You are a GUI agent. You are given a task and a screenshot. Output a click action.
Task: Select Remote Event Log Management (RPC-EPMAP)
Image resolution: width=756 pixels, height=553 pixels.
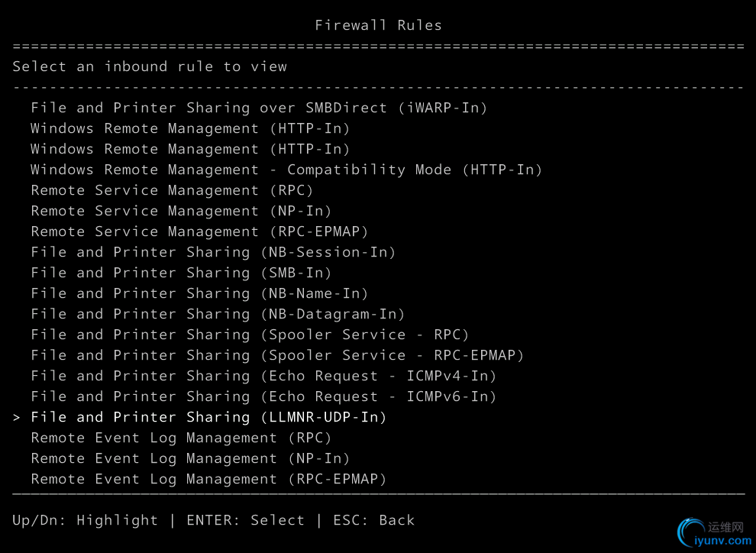point(208,479)
